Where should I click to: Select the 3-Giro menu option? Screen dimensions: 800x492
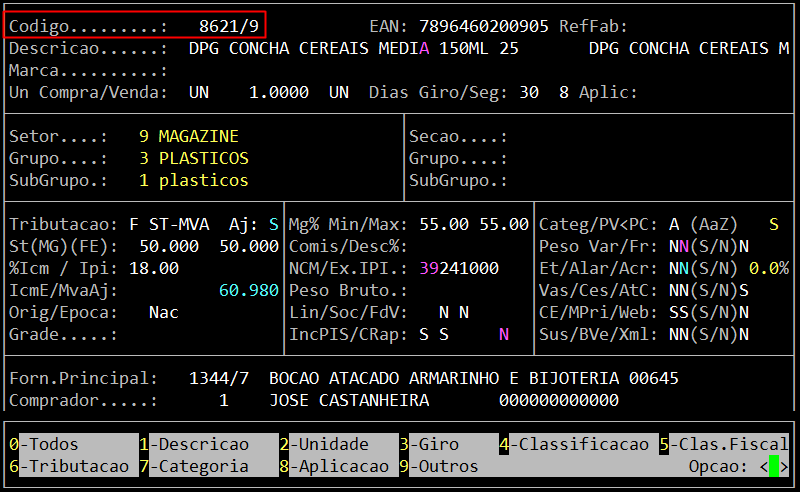433,444
